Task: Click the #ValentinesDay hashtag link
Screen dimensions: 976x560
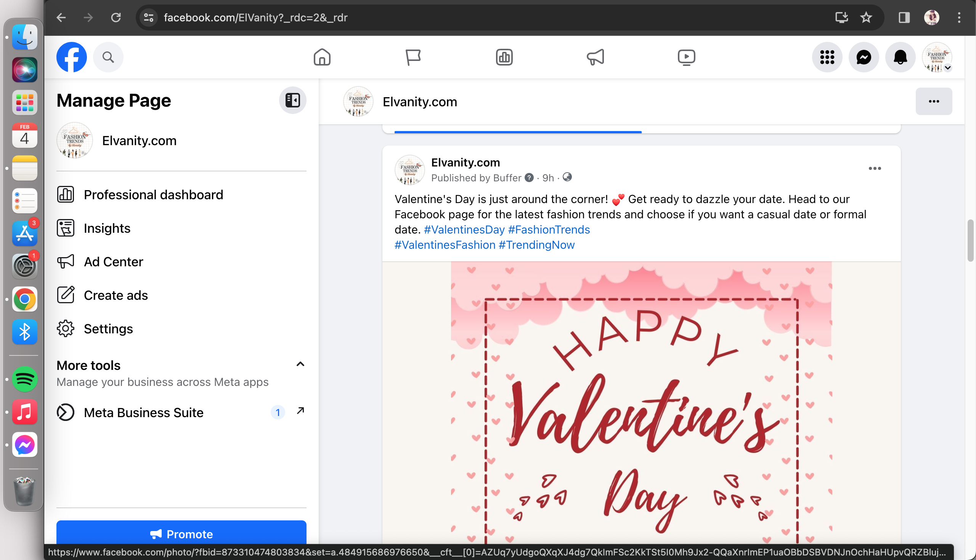Action: pyautogui.click(x=464, y=230)
